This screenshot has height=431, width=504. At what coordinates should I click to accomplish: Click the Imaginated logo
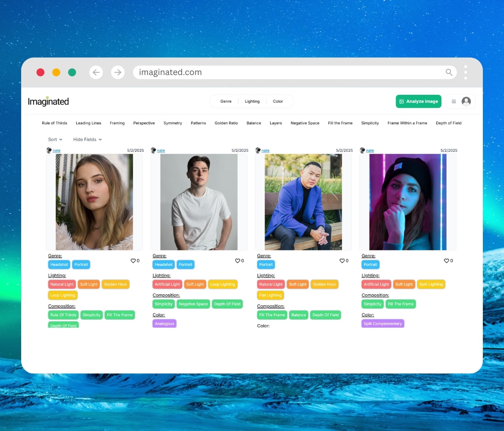coord(48,102)
